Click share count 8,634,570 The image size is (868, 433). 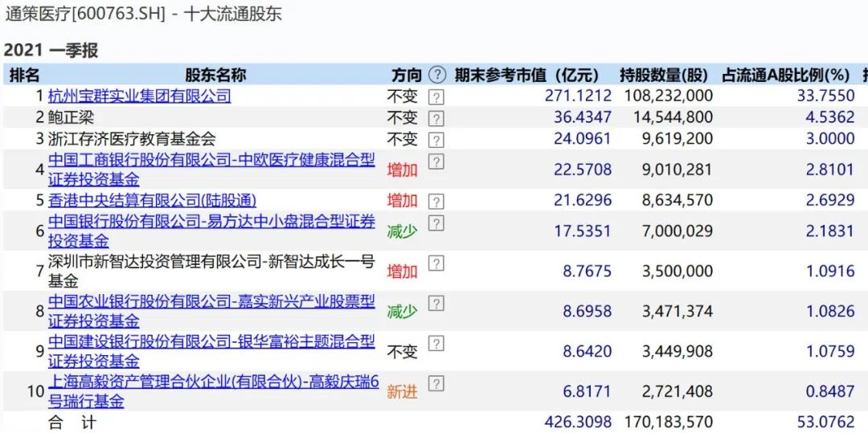[x=678, y=200]
